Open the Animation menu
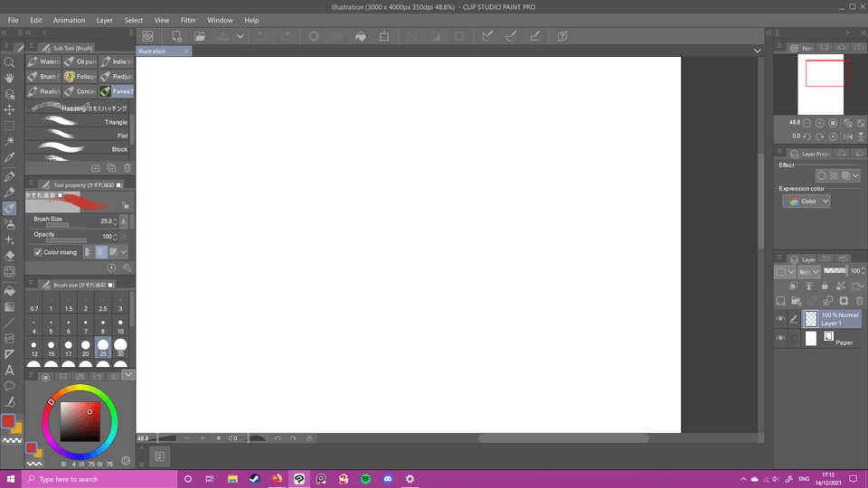Image resolution: width=868 pixels, height=488 pixels. pos(70,20)
